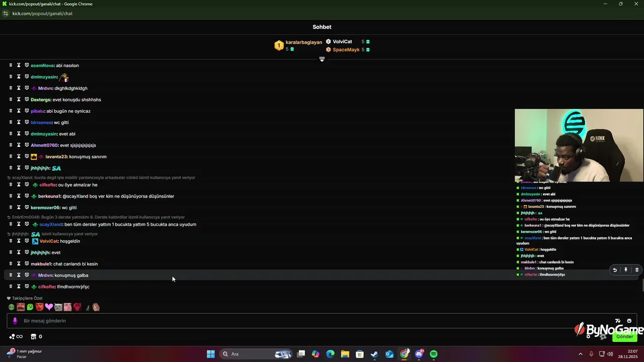This screenshot has width=644, height=362.
Task: Delete the highlighted message via the hover trash icon
Action: (636, 270)
